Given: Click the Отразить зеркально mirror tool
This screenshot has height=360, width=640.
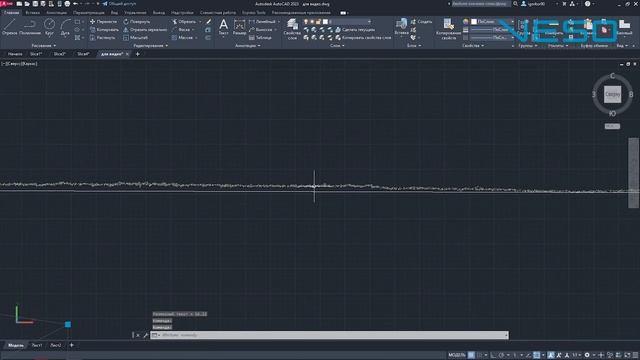Looking at the screenshot, I should coord(145,30).
